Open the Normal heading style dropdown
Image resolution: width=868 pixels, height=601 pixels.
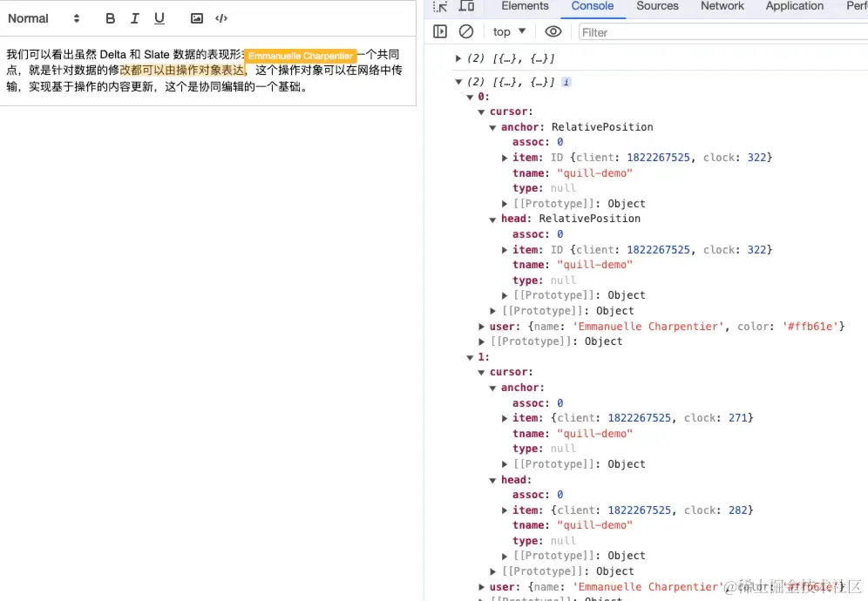(44, 18)
